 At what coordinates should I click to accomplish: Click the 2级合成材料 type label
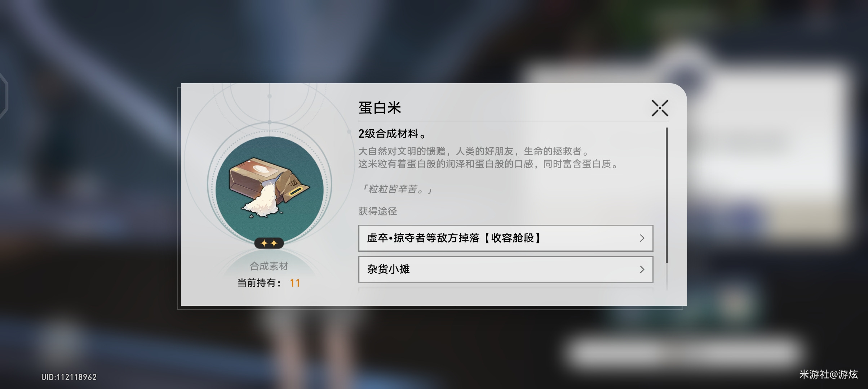(392, 134)
